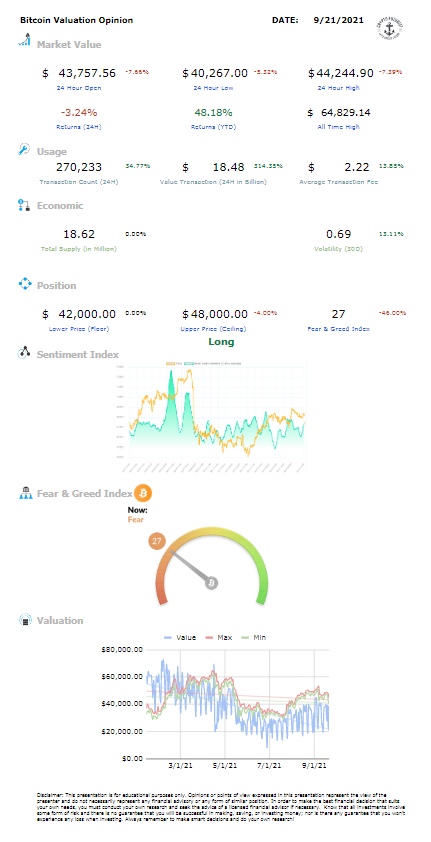
Task: Click the Position arrows icon
Action: coord(25,284)
